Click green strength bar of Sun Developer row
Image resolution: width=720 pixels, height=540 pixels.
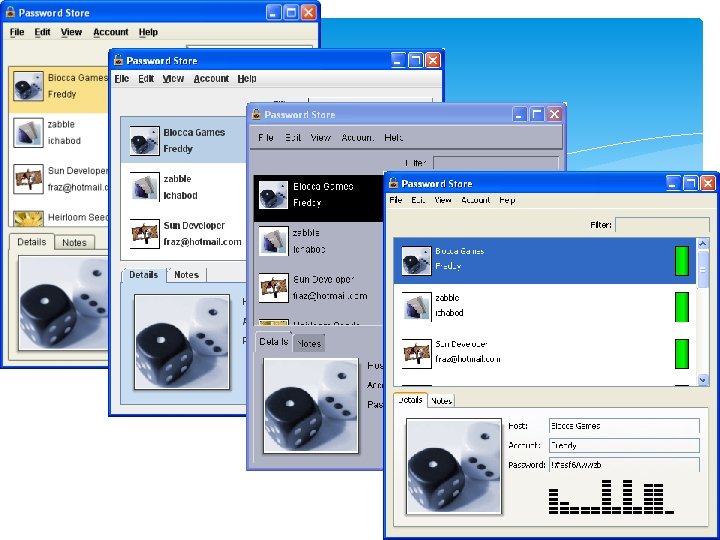[x=682, y=354]
